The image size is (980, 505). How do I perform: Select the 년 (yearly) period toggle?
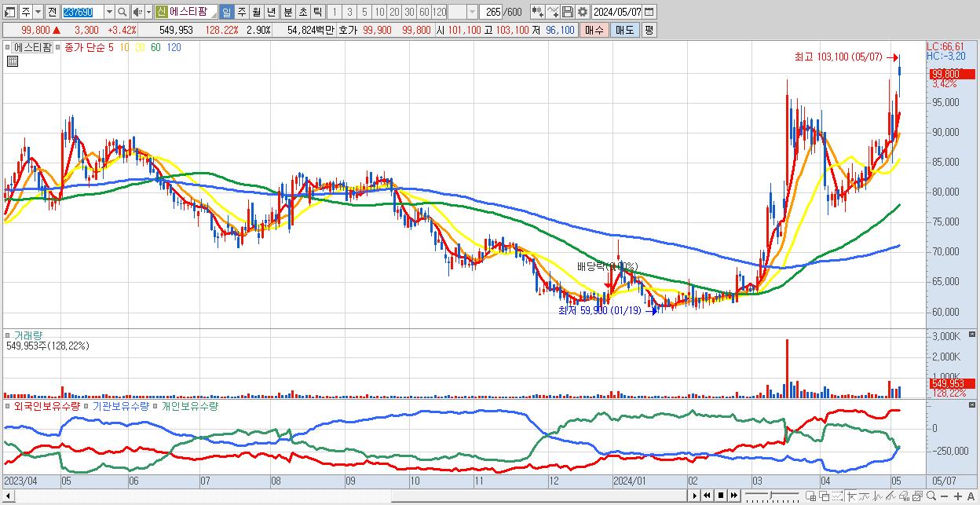271,12
